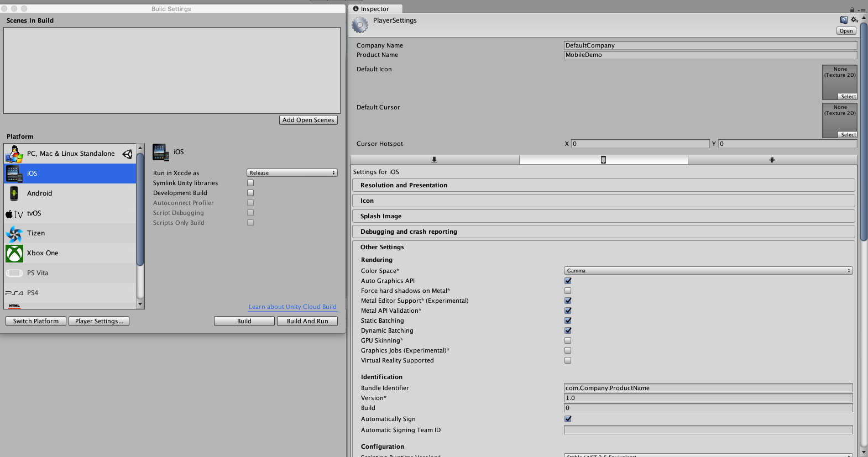The image size is (868, 457).
Task: Enable GPU Skinning checkbox
Action: (568, 340)
